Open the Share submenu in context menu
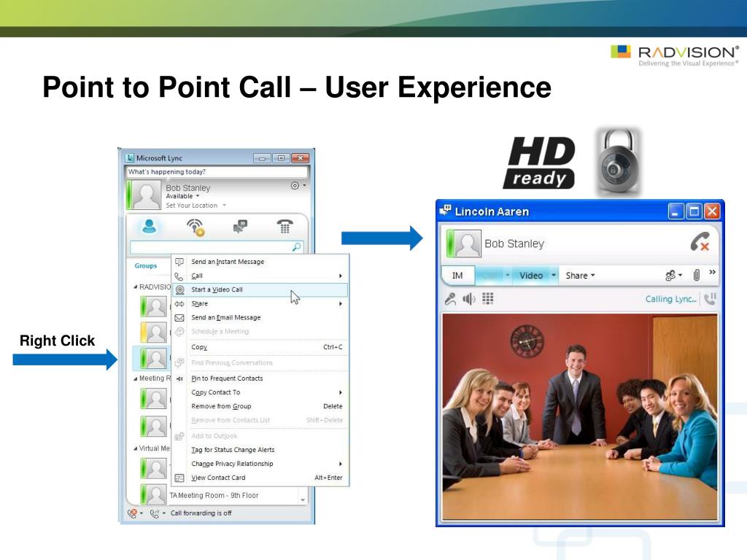This screenshot has height=560, width=747. [x=260, y=304]
